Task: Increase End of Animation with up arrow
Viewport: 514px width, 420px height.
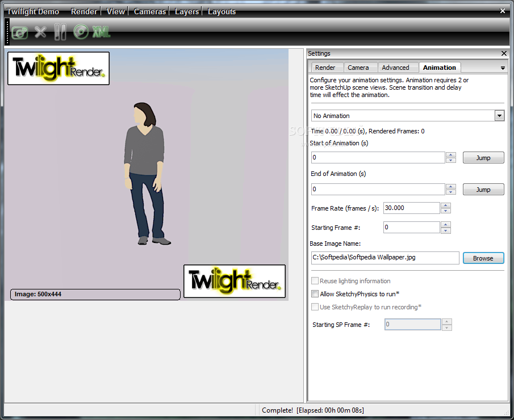Action: (451, 187)
